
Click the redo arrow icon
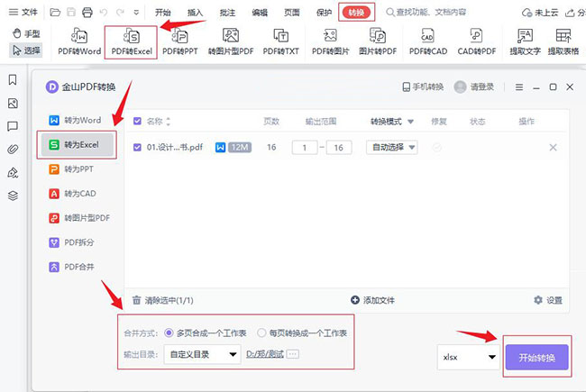[120, 13]
